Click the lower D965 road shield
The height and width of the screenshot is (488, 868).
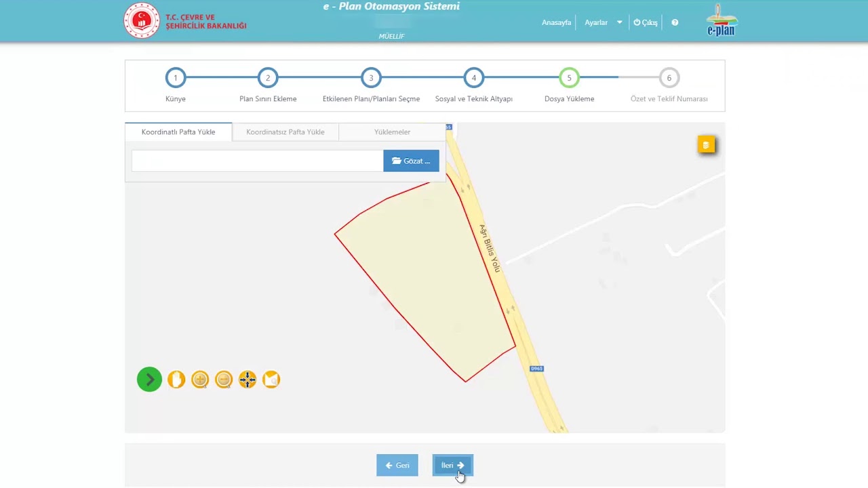coord(536,369)
